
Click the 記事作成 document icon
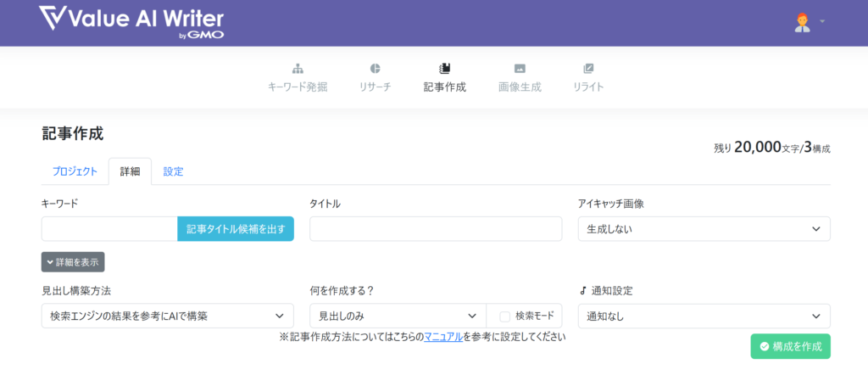444,69
